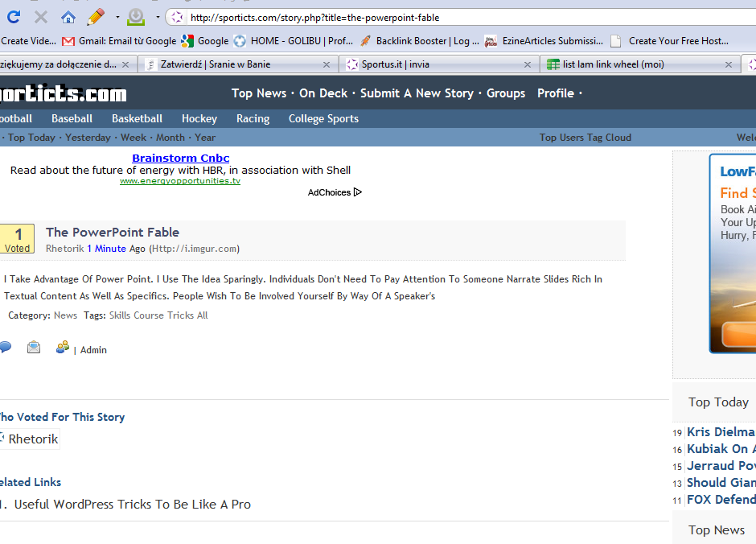
Task: Open the HOME - GOLIBU bookmark
Action: 293,41
